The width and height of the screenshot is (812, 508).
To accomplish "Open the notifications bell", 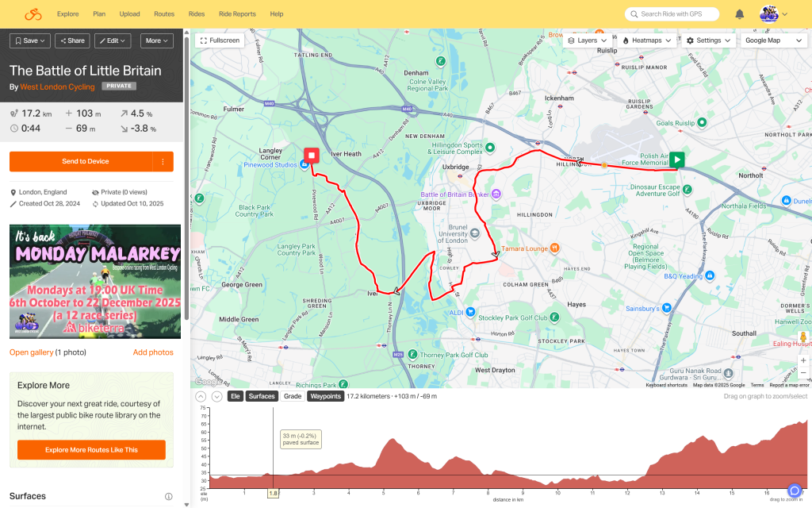I will tap(739, 14).
